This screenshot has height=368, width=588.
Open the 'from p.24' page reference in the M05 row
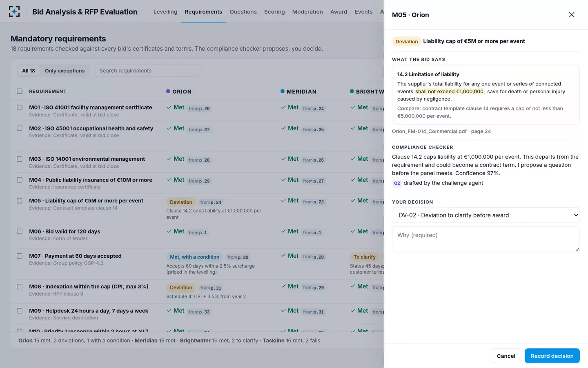point(211,202)
